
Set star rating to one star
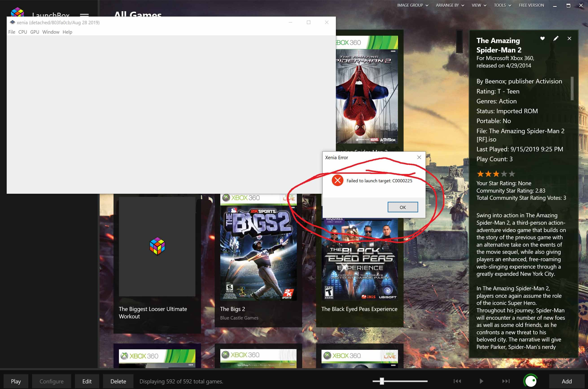click(480, 174)
